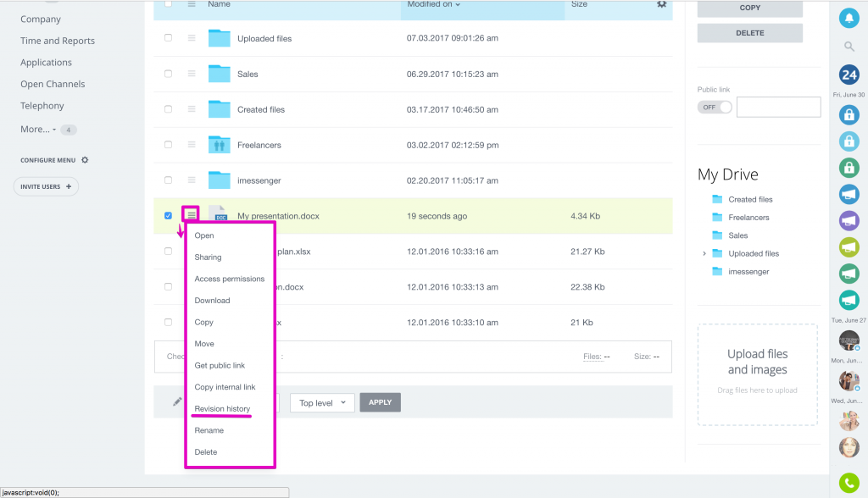Open the Freelancers shared folder icon
The image size is (868, 498).
point(220,145)
